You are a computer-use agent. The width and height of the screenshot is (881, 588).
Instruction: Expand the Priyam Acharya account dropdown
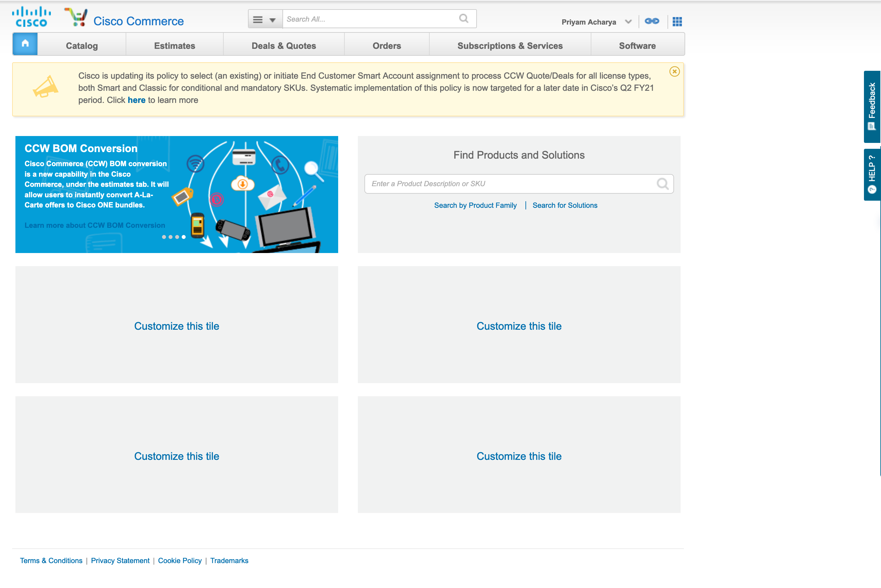[628, 22]
